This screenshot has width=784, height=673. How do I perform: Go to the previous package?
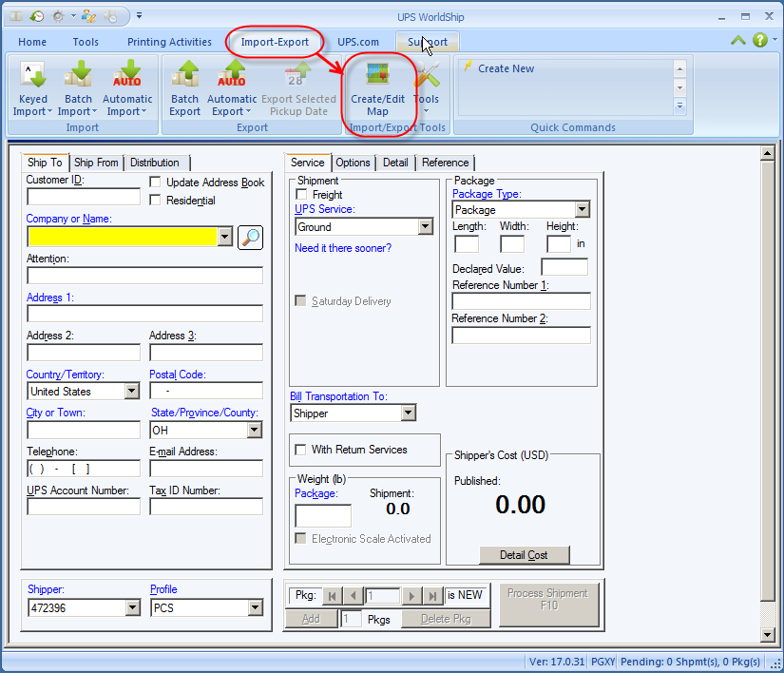coord(353,595)
